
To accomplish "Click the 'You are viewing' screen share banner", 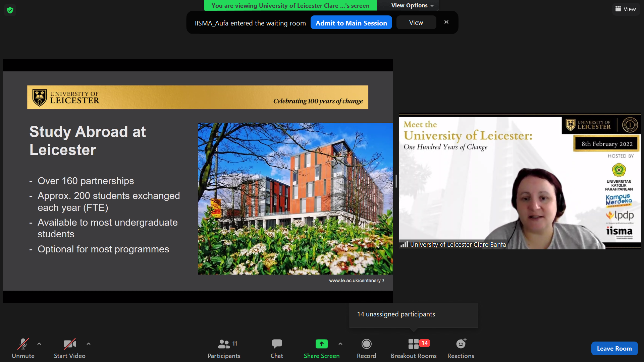I will click(x=290, y=5).
